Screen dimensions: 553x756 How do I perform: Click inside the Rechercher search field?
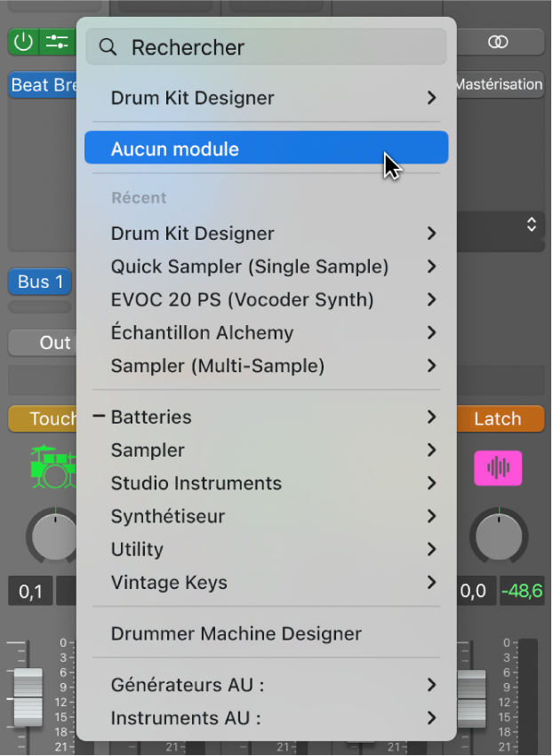267,47
